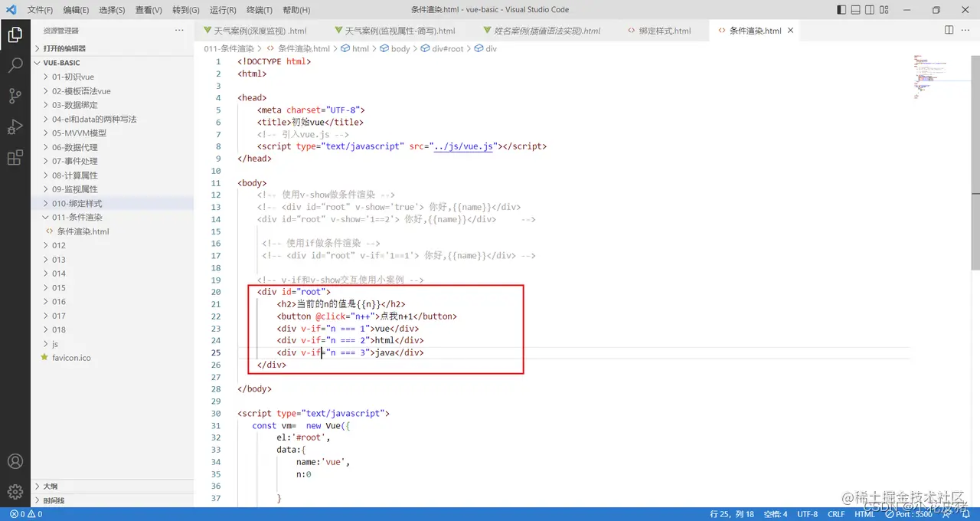980x521 pixels.
Task: Expand the 06-数据代理 folder
Action: [113, 147]
